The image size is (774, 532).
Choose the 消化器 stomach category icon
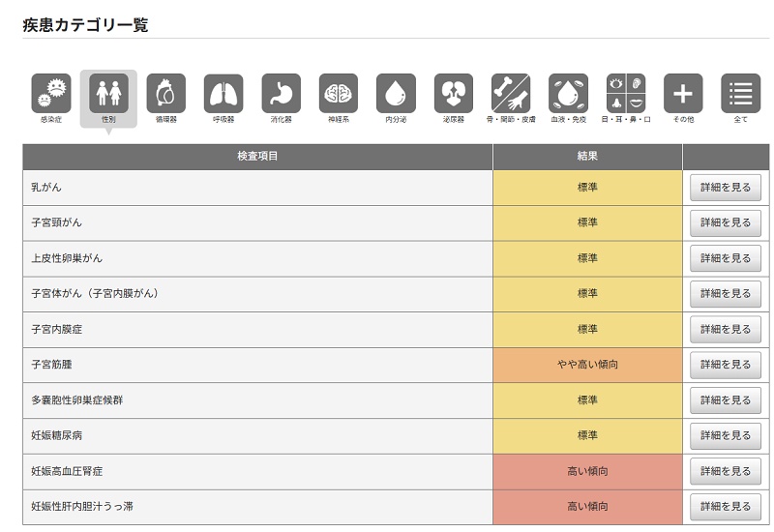(x=281, y=94)
